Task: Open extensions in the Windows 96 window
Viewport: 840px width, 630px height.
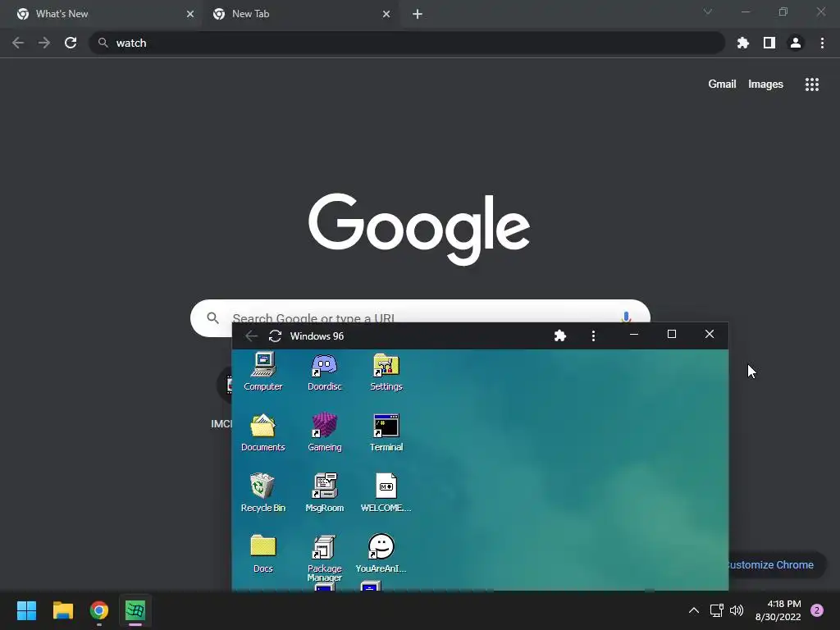Action: click(x=559, y=336)
